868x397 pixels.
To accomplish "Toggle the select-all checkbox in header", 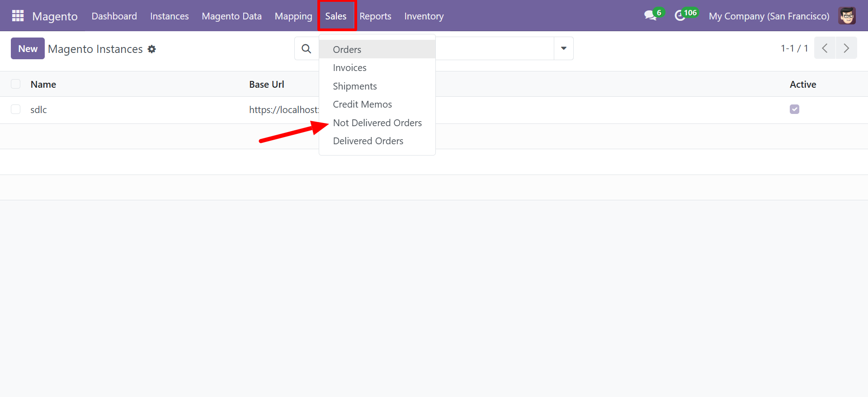I will [x=16, y=84].
